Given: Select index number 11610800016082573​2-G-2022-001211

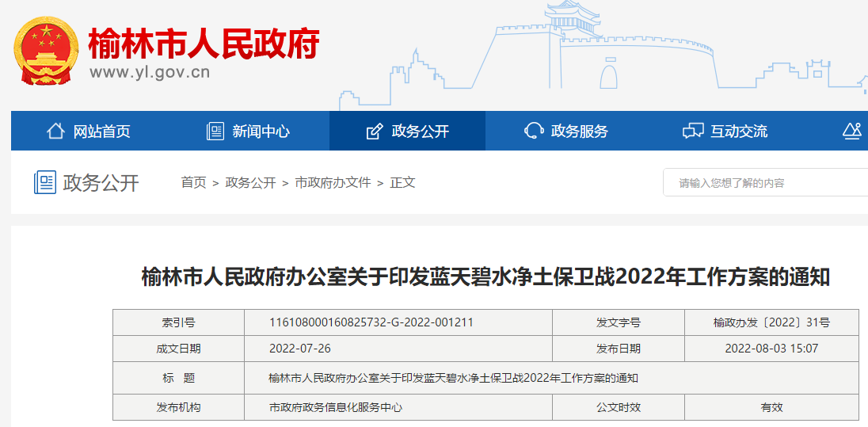Looking at the screenshot, I should point(371,322).
